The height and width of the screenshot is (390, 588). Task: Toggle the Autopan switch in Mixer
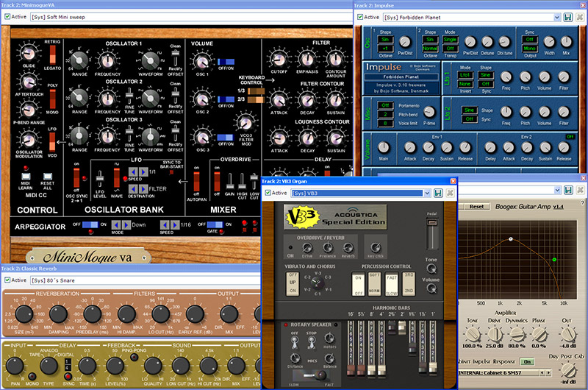point(196,181)
